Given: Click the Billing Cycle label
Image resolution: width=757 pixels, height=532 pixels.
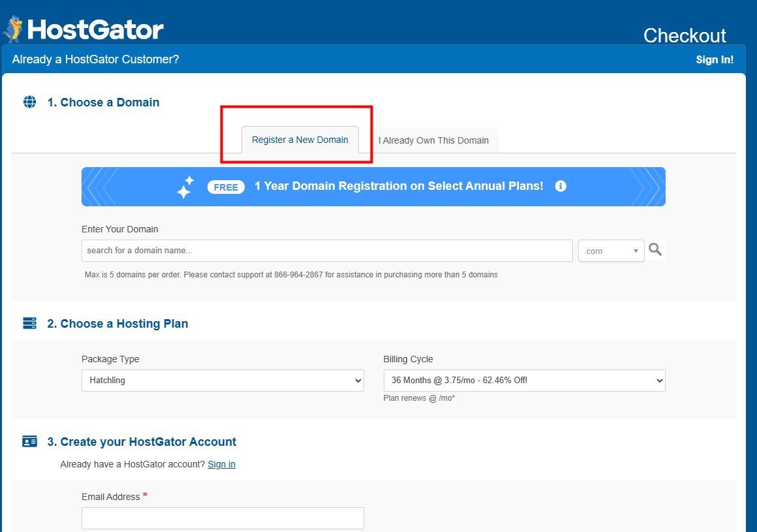Looking at the screenshot, I should tap(409, 359).
